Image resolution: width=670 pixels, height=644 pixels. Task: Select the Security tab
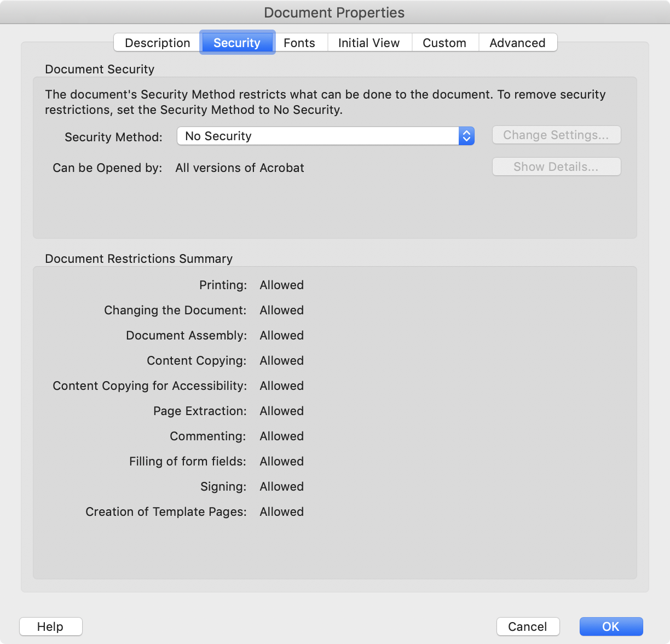pos(237,43)
